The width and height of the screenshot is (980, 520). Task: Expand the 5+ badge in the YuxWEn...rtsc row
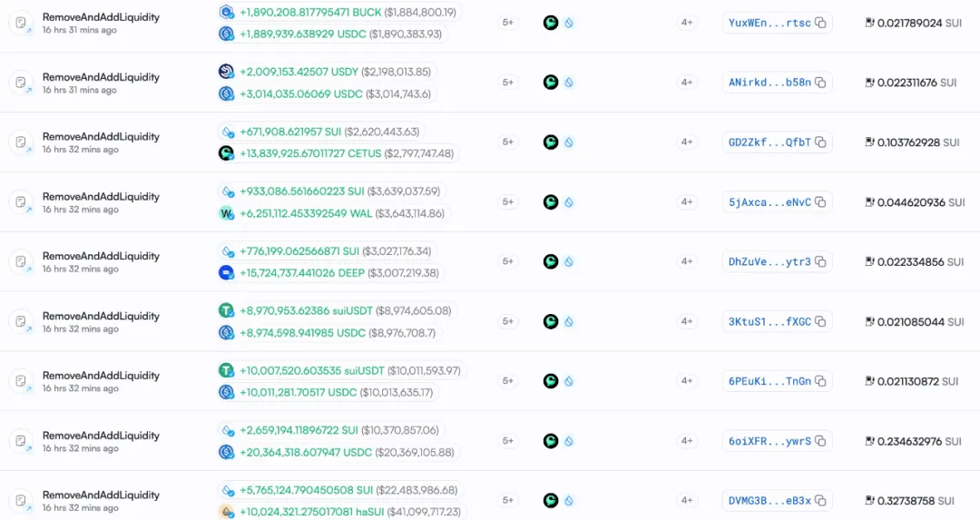(x=508, y=23)
